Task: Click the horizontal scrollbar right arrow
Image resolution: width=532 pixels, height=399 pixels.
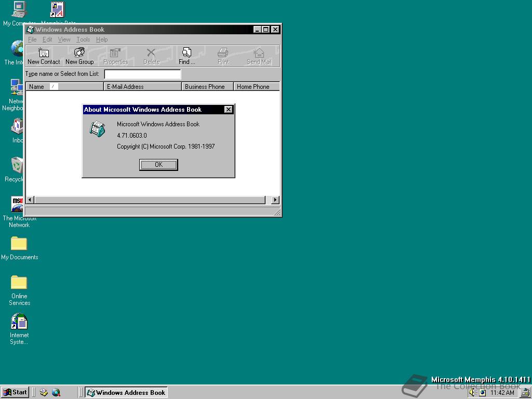Action: point(275,200)
